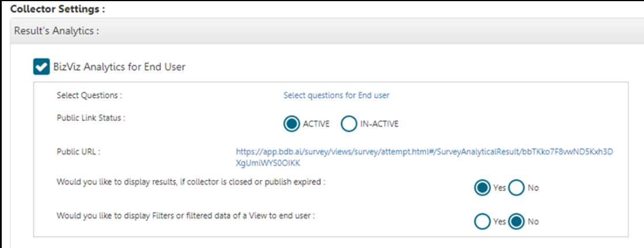644x248 pixels.
Task: Click the Public URL field label
Action: pyautogui.click(x=78, y=152)
